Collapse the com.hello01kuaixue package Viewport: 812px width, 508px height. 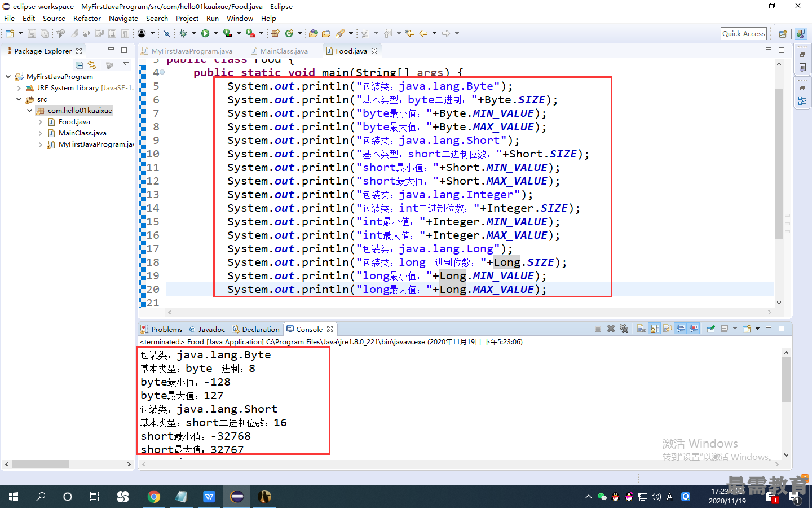coord(29,111)
